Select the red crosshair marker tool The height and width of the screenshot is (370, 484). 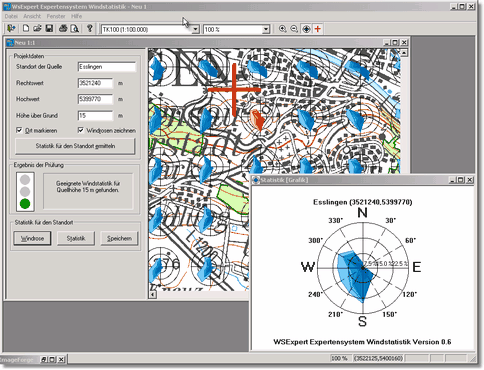coord(318,29)
